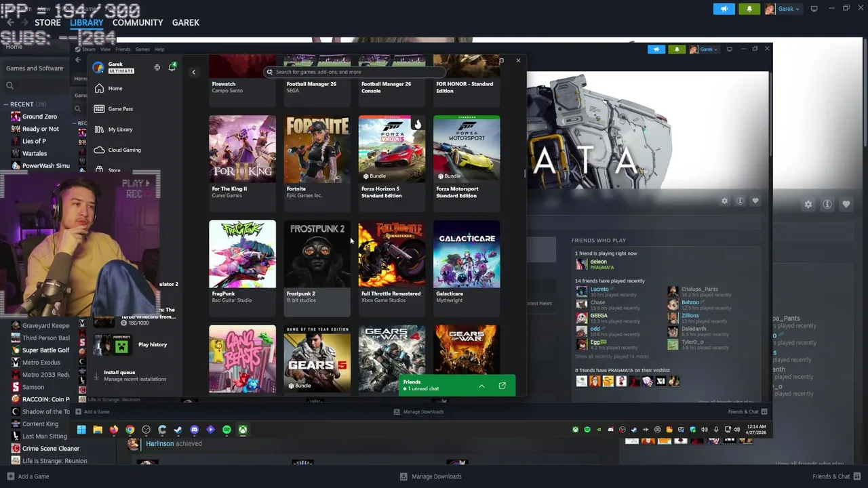
Task: Click the Xbox console icon beside the notification bell
Action: point(157,68)
